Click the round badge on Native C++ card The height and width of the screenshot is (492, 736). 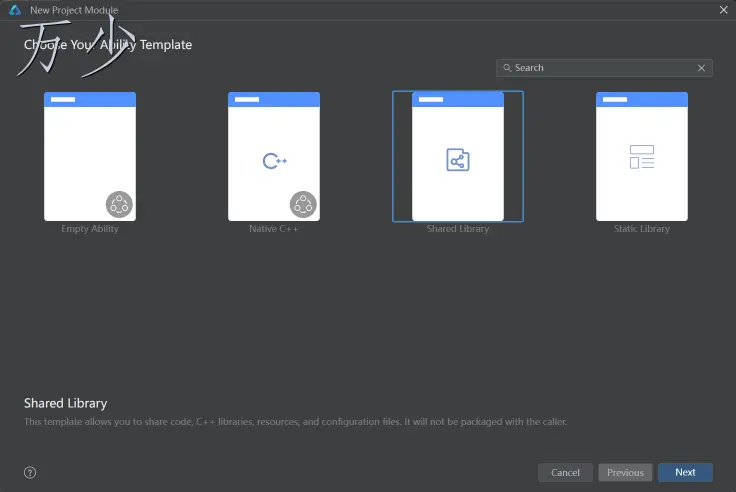click(x=303, y=205)
